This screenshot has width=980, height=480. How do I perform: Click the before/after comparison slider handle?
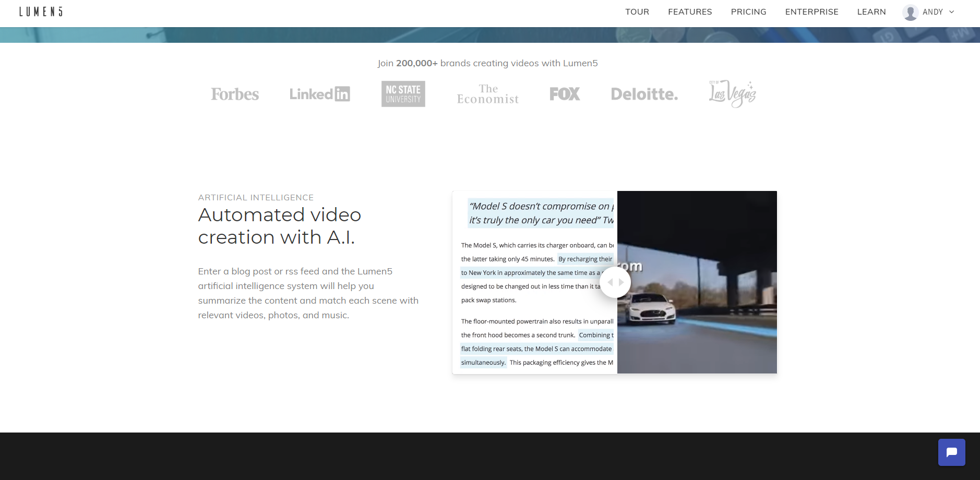coord(615,282)
